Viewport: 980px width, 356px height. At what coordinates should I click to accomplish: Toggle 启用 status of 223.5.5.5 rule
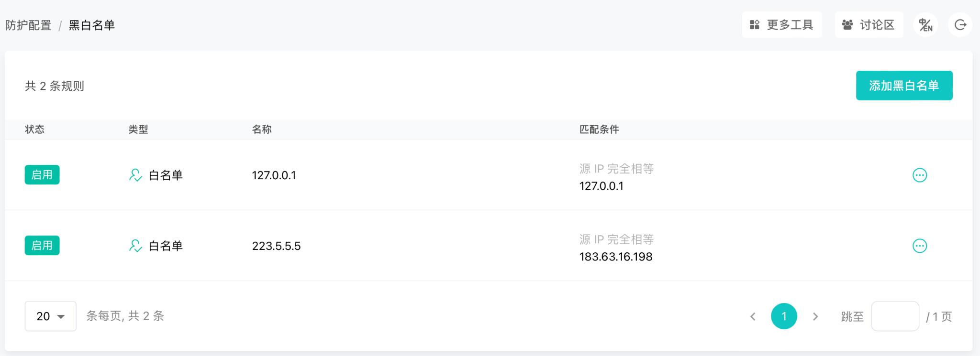pyautogui.click(x=42, y=246)
